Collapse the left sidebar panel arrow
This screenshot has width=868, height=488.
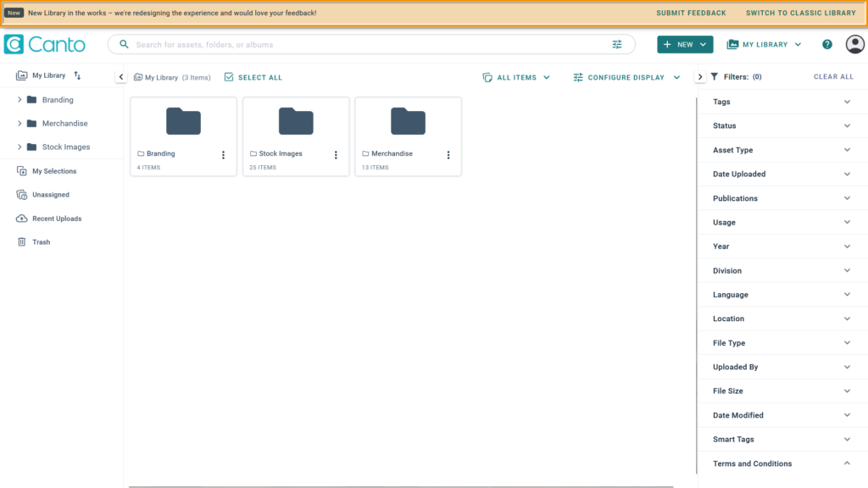(x=121, y=77)
